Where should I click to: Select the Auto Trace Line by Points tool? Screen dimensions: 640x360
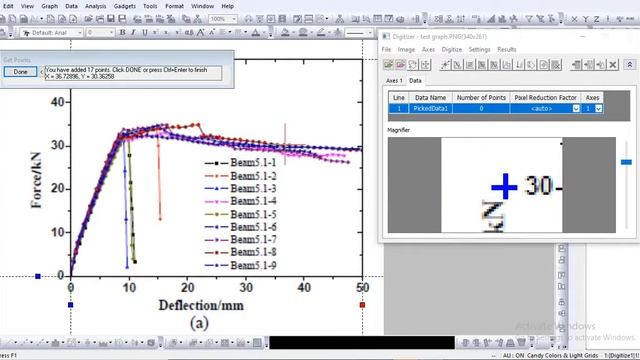[458, 64]
